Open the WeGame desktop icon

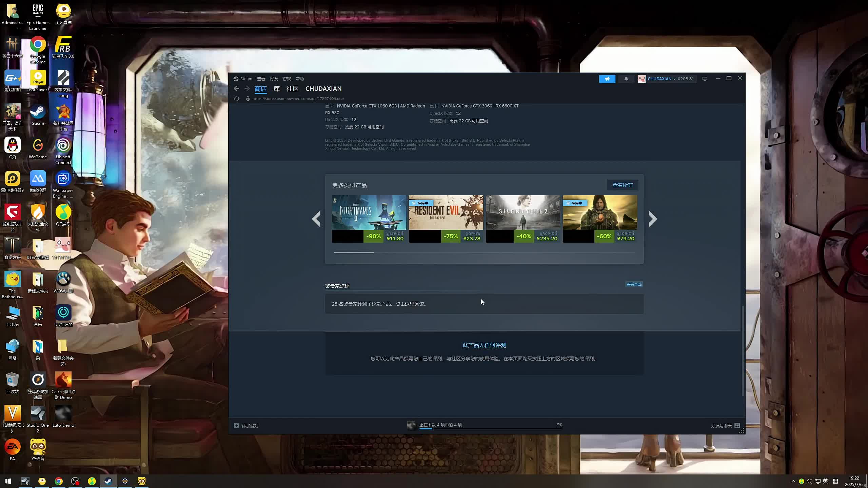click(38, 148)
